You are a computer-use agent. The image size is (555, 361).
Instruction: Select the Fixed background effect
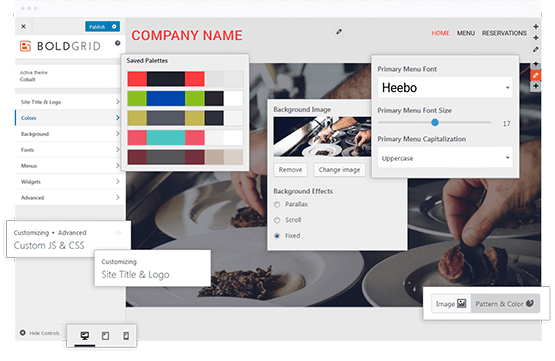(277, 236)
